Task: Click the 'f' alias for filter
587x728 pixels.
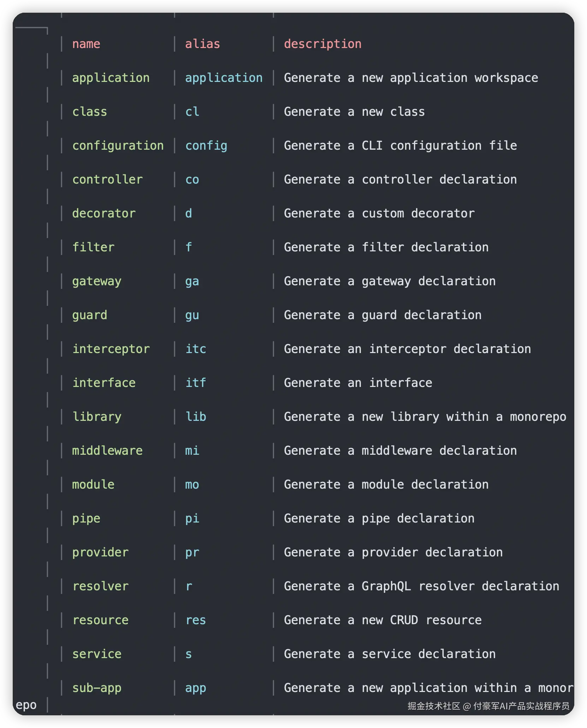Action: [x=189, y=247]
